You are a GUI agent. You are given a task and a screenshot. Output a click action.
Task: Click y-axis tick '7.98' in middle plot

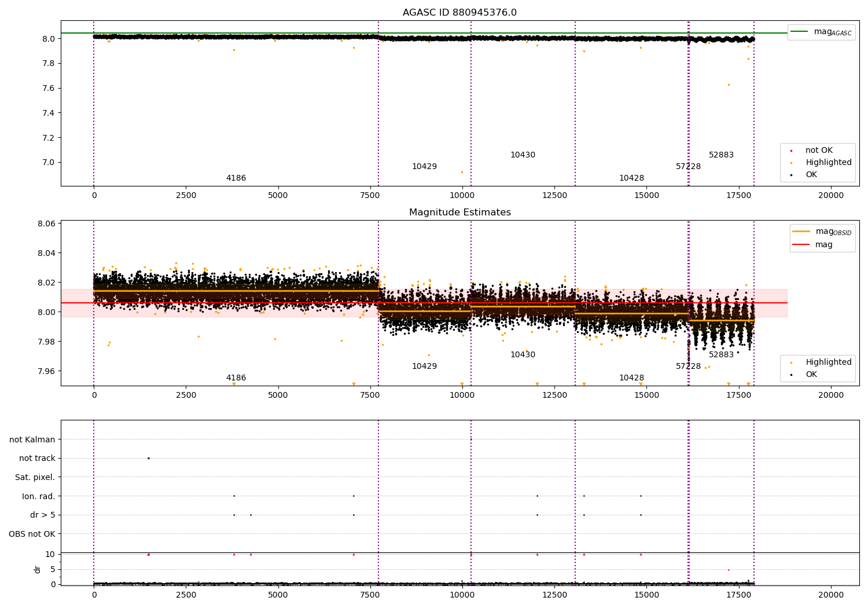coord(46,342)
